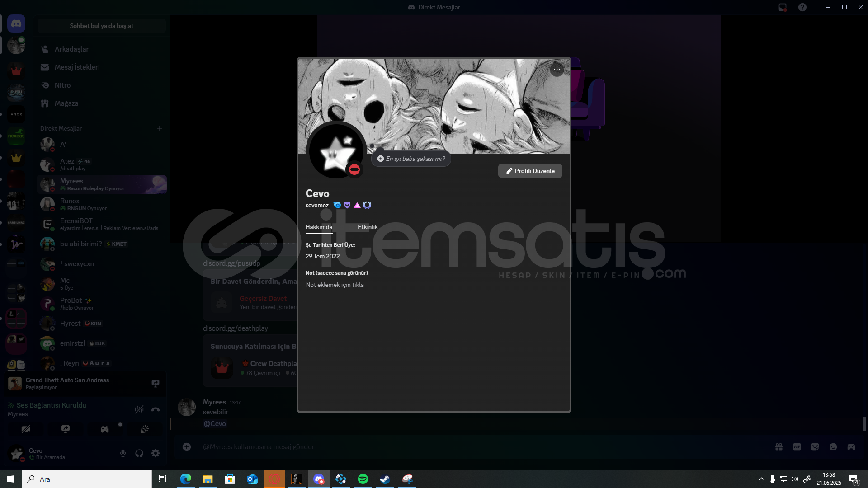
Task: Disconnect from voice call icon
Action: [x=156, y=409]
